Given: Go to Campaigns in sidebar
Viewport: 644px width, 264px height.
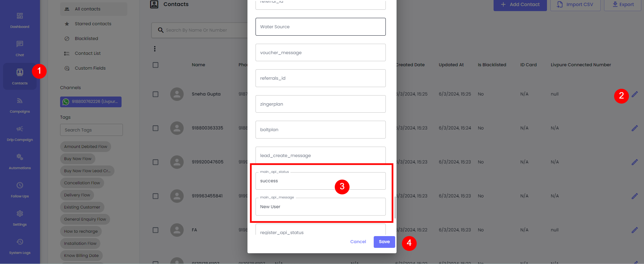Looking at the screenshot, I should tap(20, 105).
